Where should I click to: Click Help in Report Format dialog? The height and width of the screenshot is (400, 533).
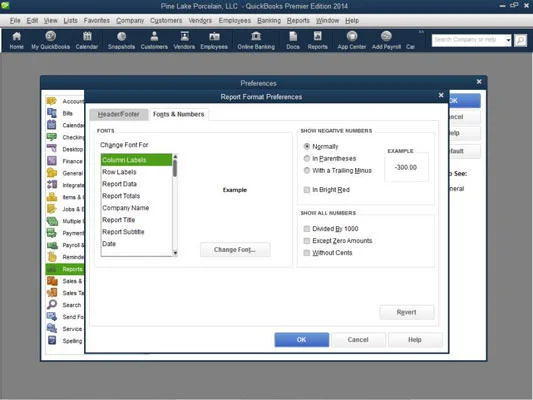(415, 340)
